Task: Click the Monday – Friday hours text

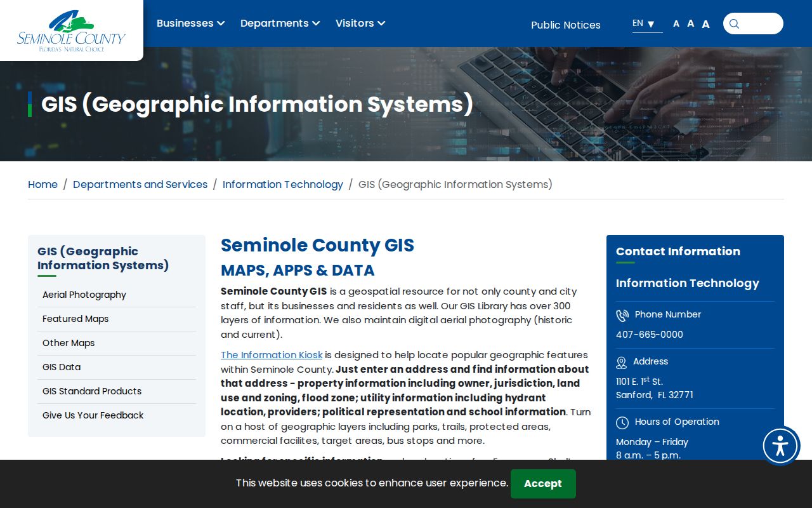Action: pos(652,442)
